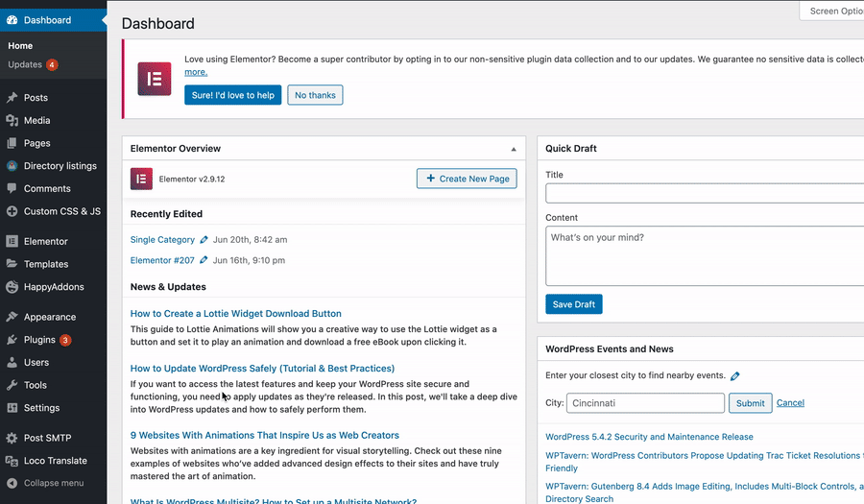Click the Elementor sidebar icon

point(12,241)
